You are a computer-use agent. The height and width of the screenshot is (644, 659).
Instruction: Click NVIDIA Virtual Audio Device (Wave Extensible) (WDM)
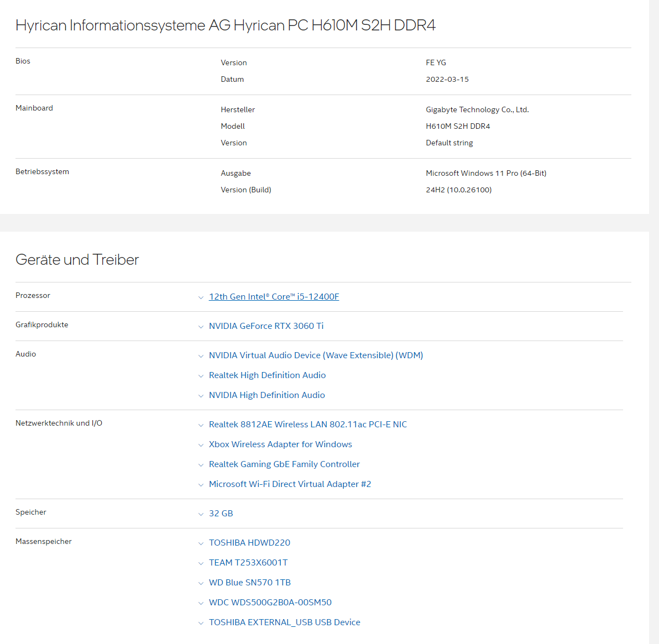click(316, 355)
